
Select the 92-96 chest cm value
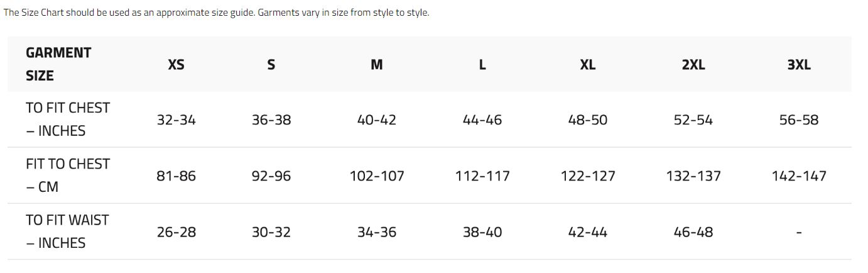tap(271, 175)
